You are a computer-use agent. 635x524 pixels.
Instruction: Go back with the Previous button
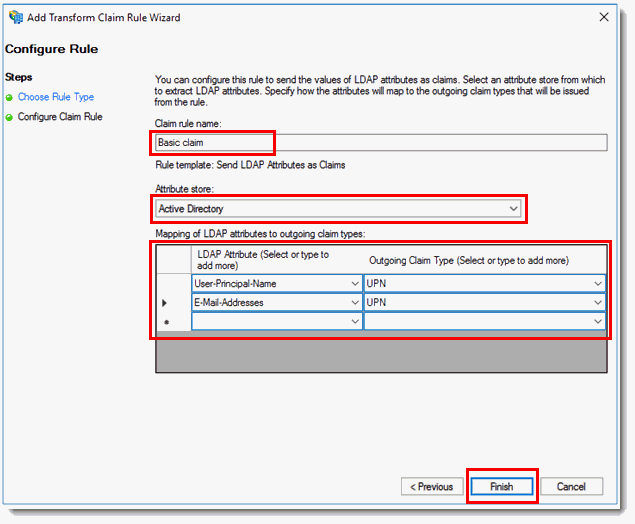click(431, 487)
